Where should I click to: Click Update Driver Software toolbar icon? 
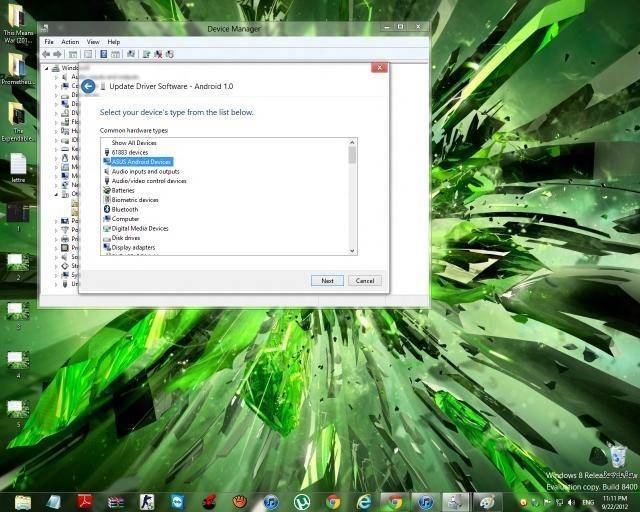click(146, 54)
